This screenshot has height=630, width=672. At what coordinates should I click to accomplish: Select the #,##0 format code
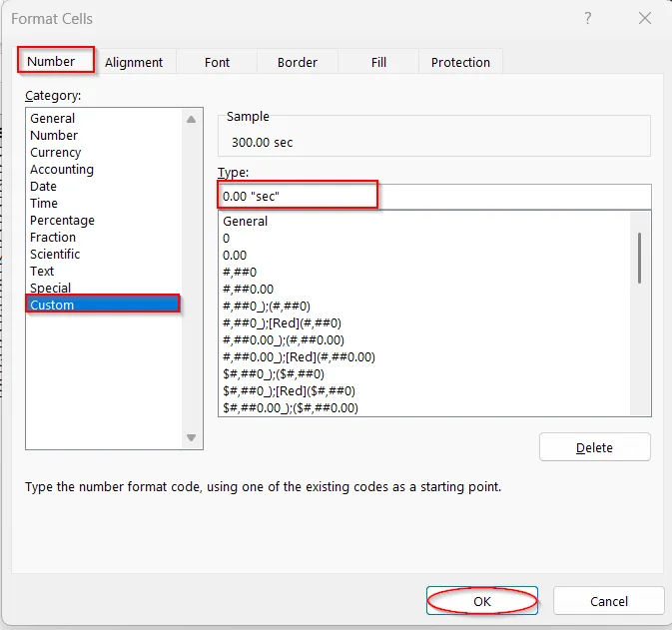(x=424, y=273)
